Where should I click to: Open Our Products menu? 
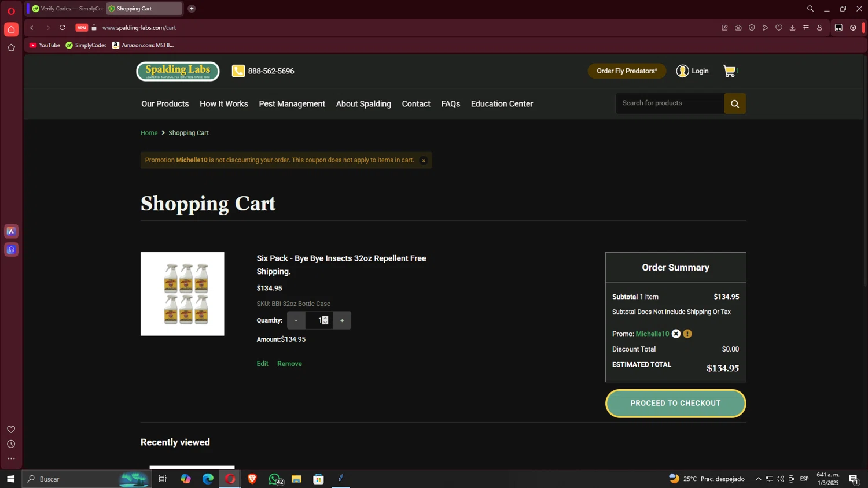click(x=165, y=104)
